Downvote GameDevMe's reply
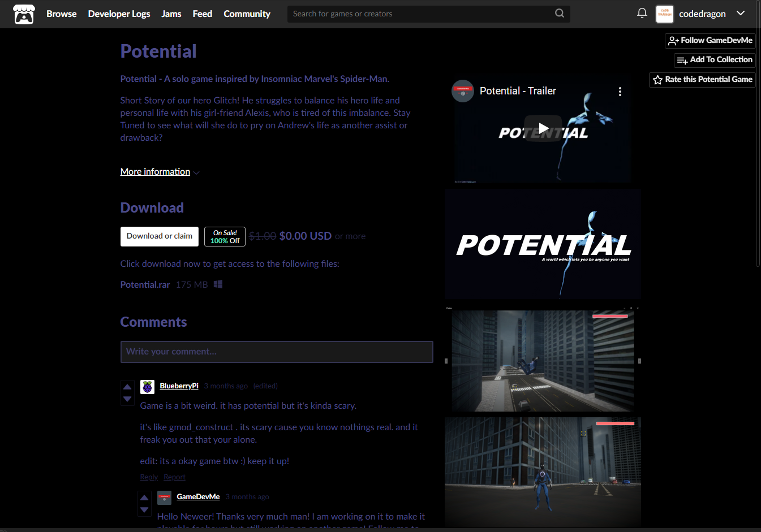Viewport: 761px width, 532px height. [x=144, y=510]
